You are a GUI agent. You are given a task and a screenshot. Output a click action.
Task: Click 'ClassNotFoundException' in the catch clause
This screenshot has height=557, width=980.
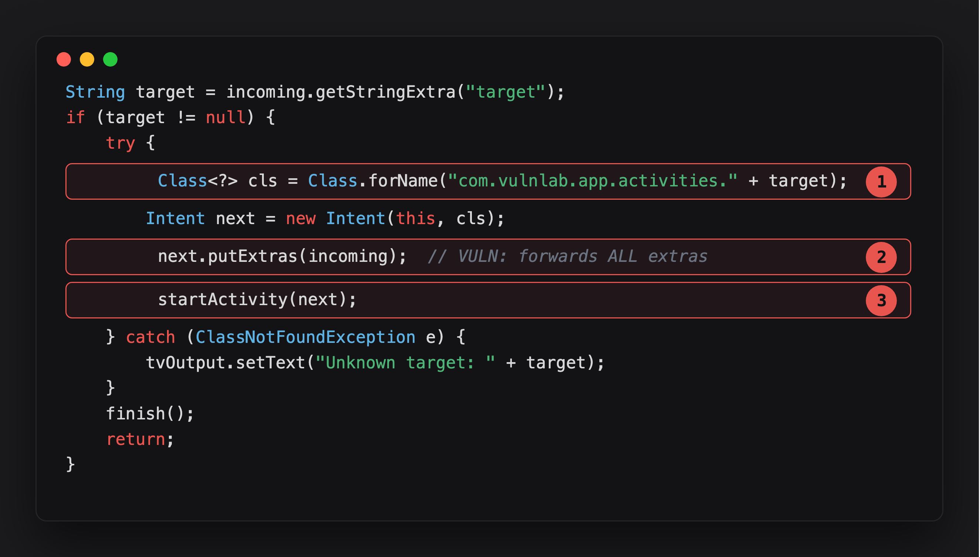pyautogui.click(x=305, y=337)
